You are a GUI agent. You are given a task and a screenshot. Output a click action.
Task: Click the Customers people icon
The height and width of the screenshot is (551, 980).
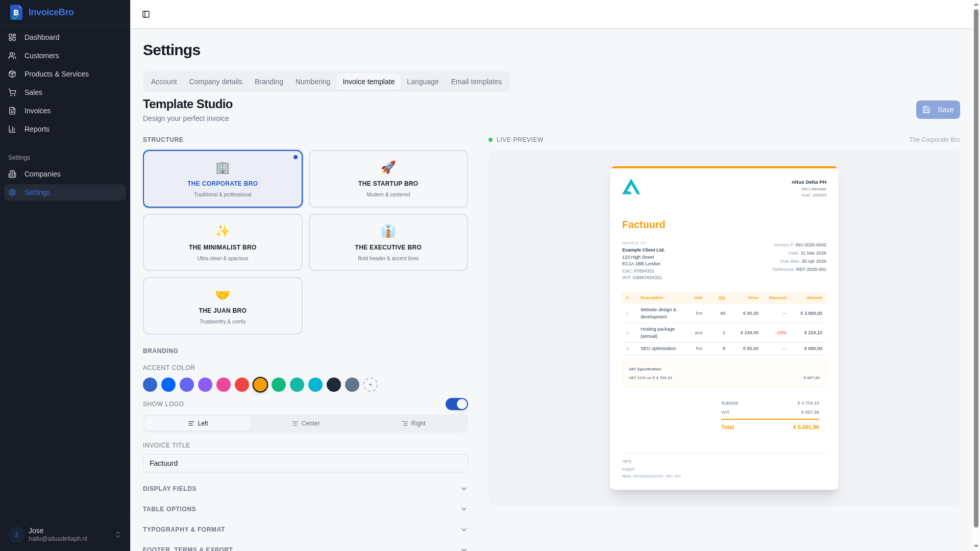click(12, 56)
